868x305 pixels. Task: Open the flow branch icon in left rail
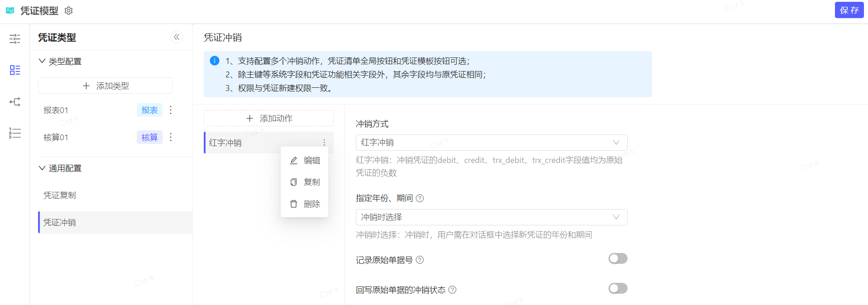[15, 102]
